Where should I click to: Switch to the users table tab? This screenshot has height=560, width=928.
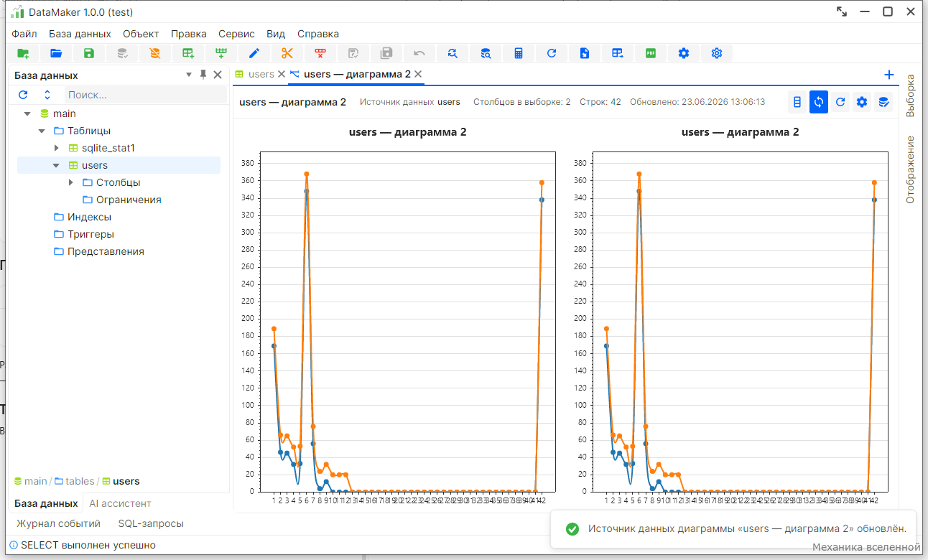pyautogui.click(x=261, y=74)
